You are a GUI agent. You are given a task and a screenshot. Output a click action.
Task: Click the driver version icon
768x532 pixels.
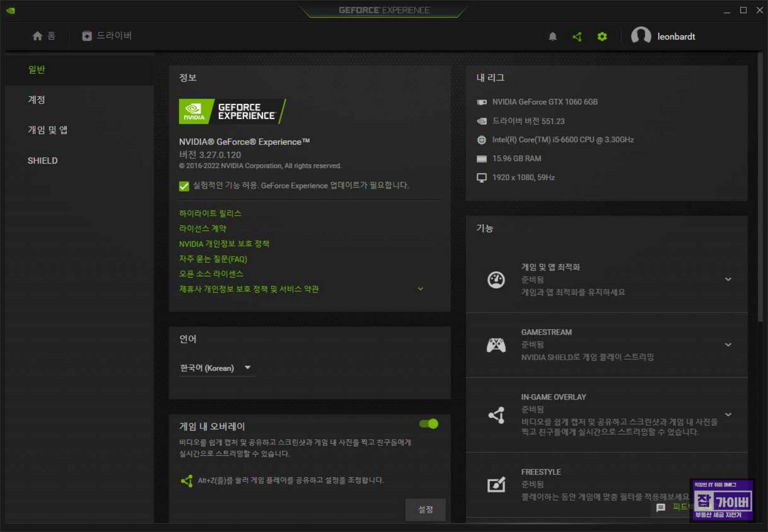pyautogui.click(x=481, y=121)
